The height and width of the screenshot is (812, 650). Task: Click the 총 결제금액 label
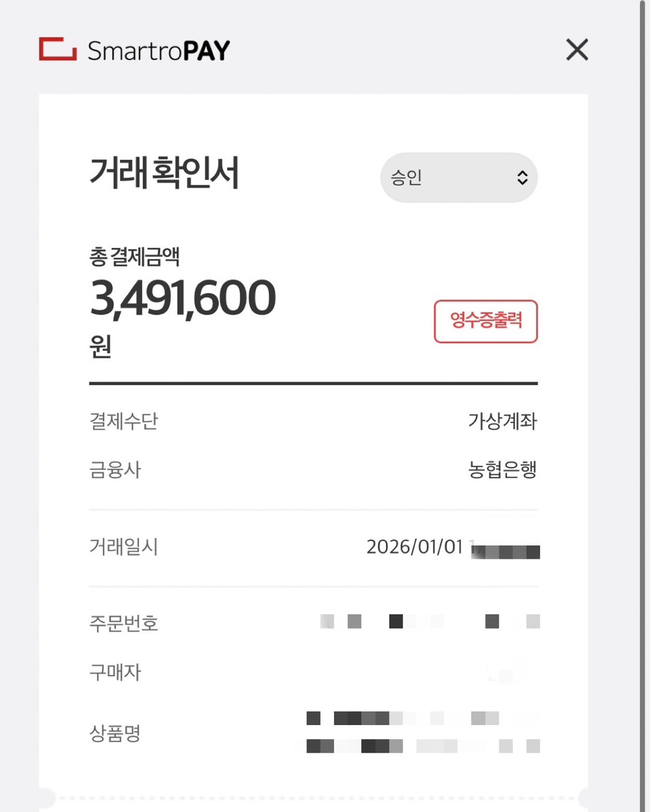click(135, 257)
